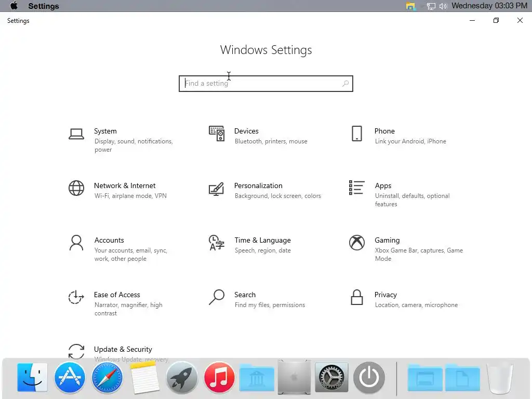
Task: Open the Apple menu
Action: [14, 6]
